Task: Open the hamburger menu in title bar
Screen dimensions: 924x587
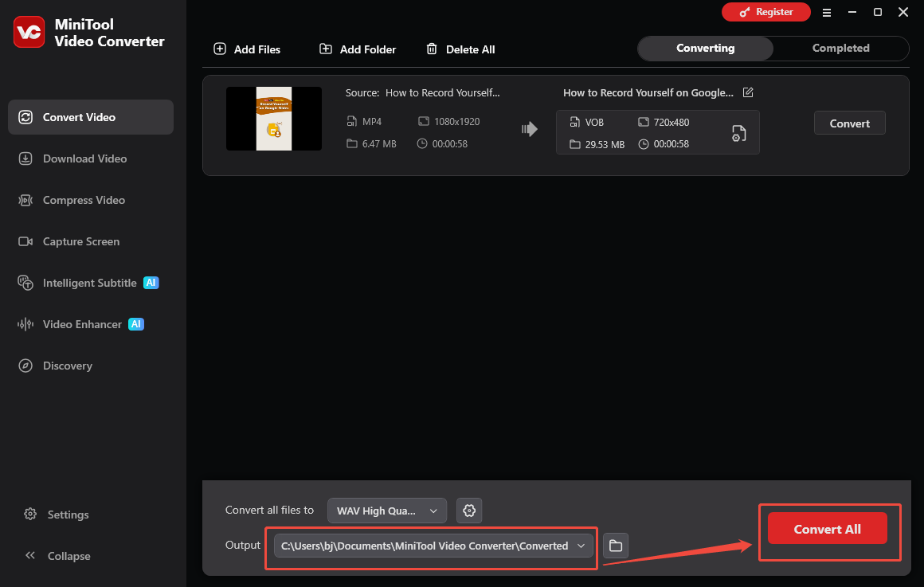Action: coord(827,13)
